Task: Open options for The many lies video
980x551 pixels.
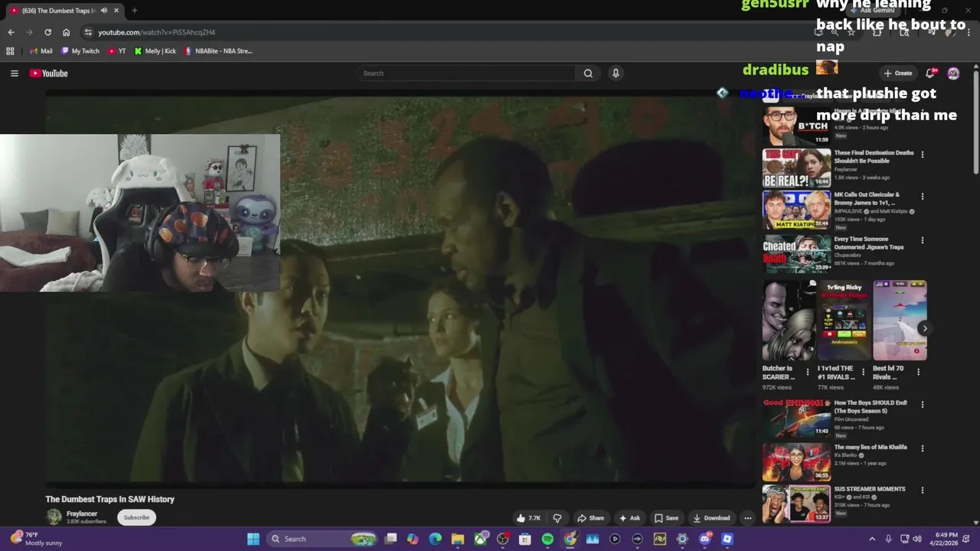Action: [x=922, y=448]
